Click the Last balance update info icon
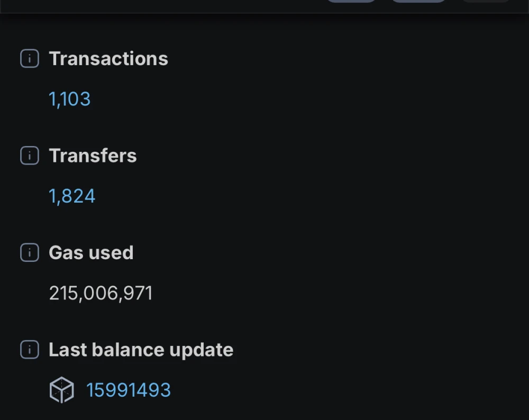Screen dimensions: 529x420 click(x=30, y=350)
